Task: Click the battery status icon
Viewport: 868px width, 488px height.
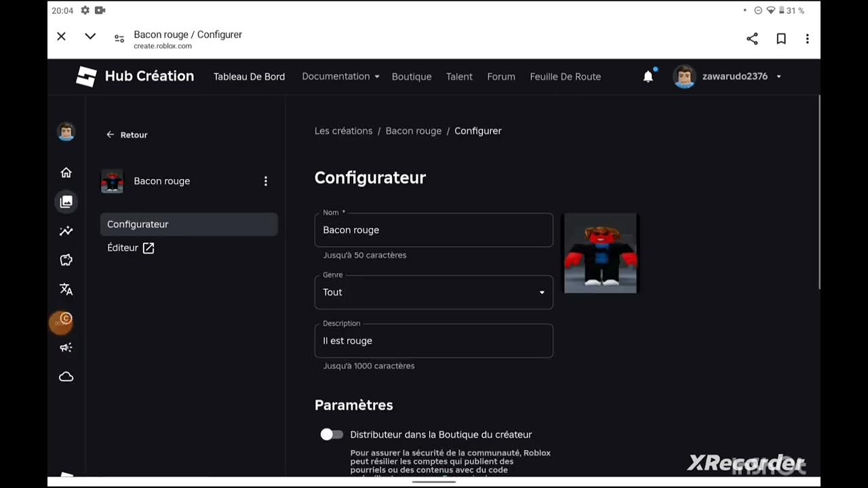Action: click(x=781, y=11)
